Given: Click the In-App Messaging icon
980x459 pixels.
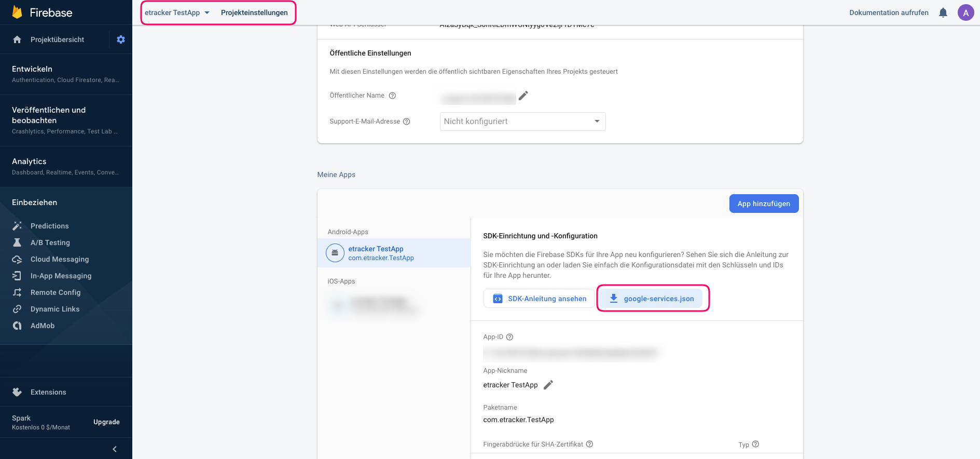Looking at the screenshot, I should tap(17, 276).
